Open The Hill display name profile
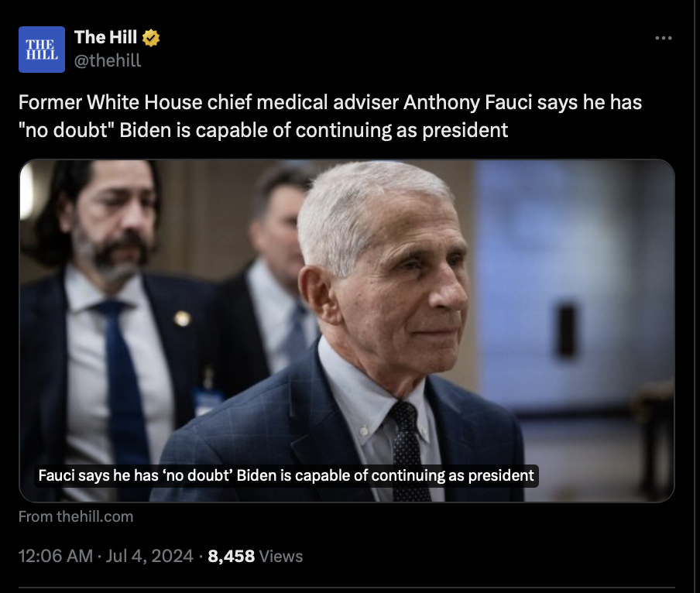The width and height of the screenshot is (700, 593). 105,37
